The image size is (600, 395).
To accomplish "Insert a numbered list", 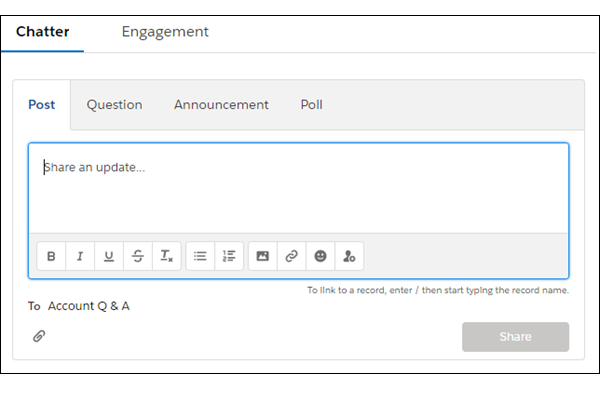I will click(x=229, y=256).
